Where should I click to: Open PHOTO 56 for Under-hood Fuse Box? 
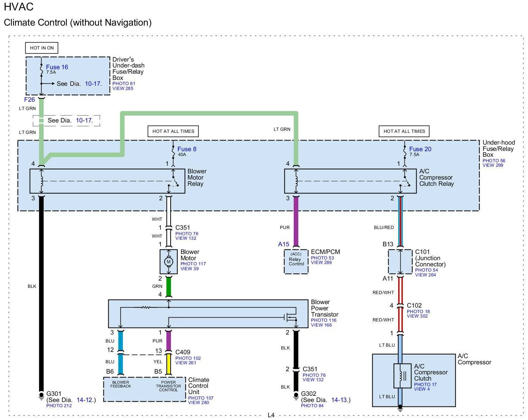pyautogui.click(x=494, y=161)
